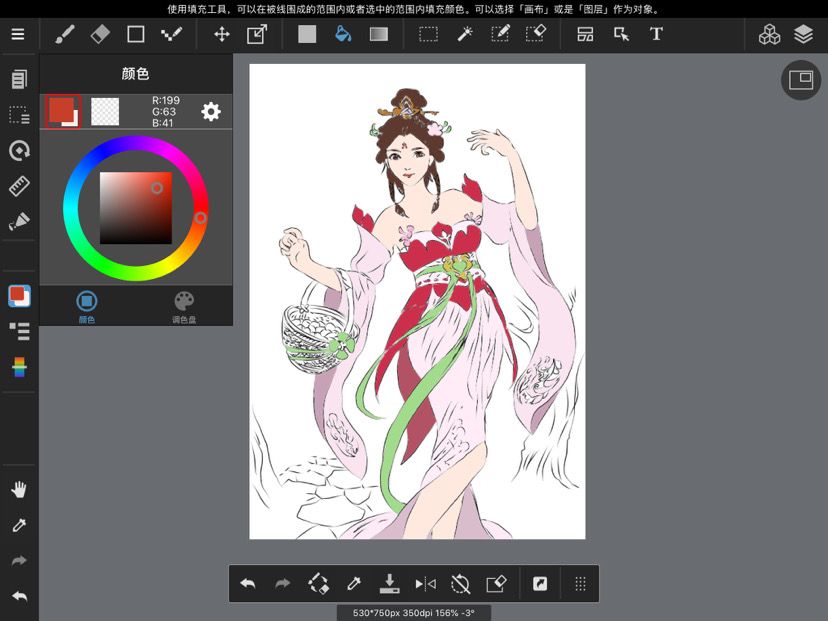Open the hamburger main menu

[x=18, y=34]
